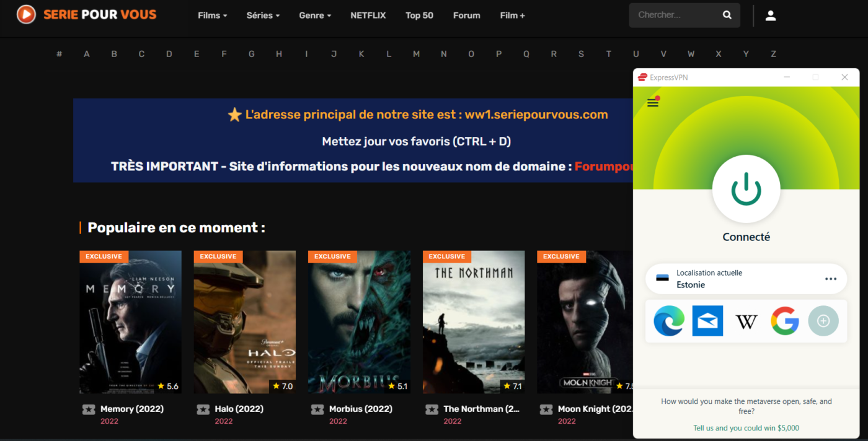Filter titles by letter M

point(416,54)
